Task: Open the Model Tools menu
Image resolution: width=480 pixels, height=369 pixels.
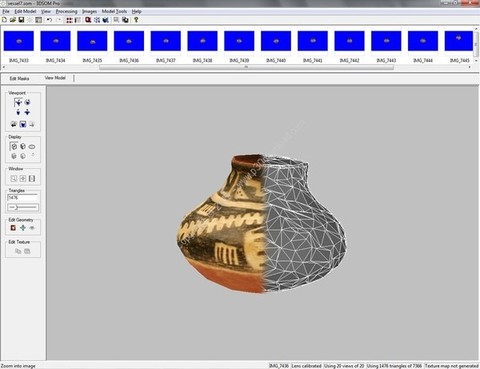Action: [114, 11]
